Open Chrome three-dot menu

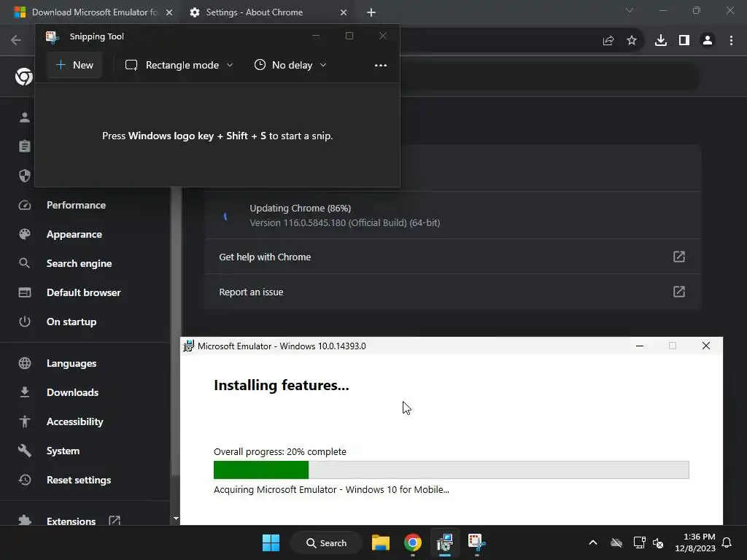pos(731,41)
